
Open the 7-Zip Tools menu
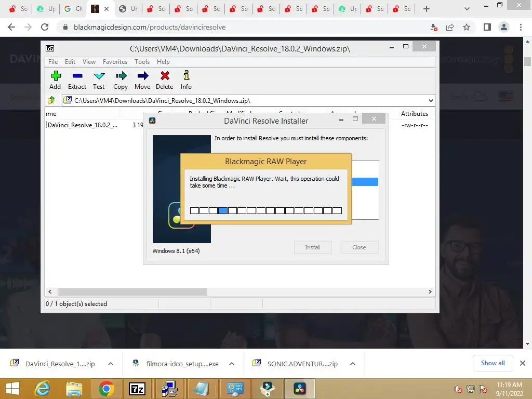[x=142, y=62]
